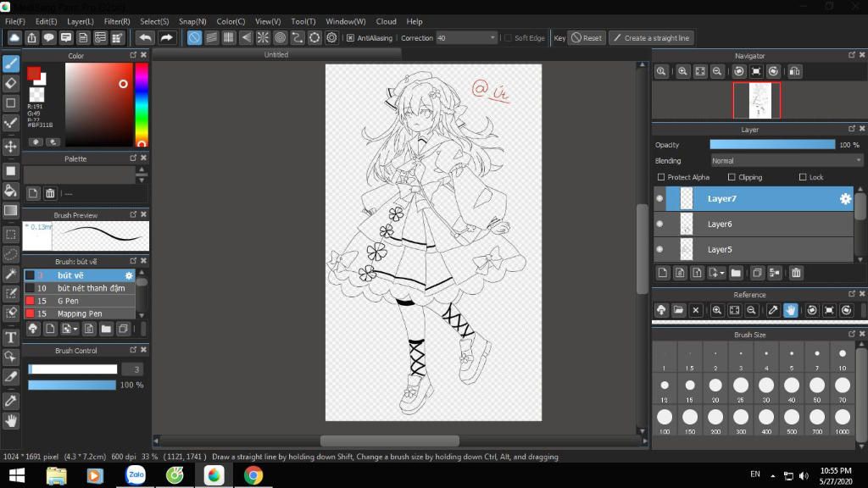Screen dimensions: 868x488
Task: Open the Cloud menu
Action: click(x=386, y=21)
